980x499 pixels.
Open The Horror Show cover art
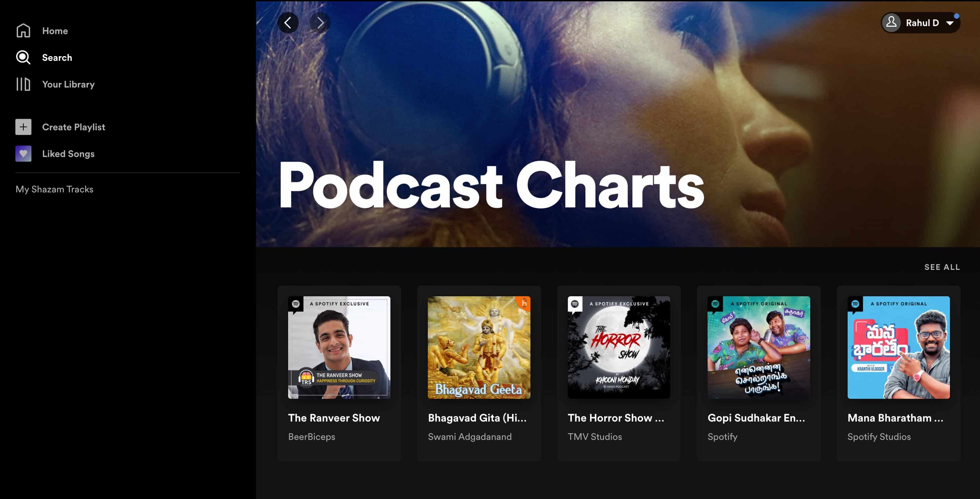coord(619,347)
